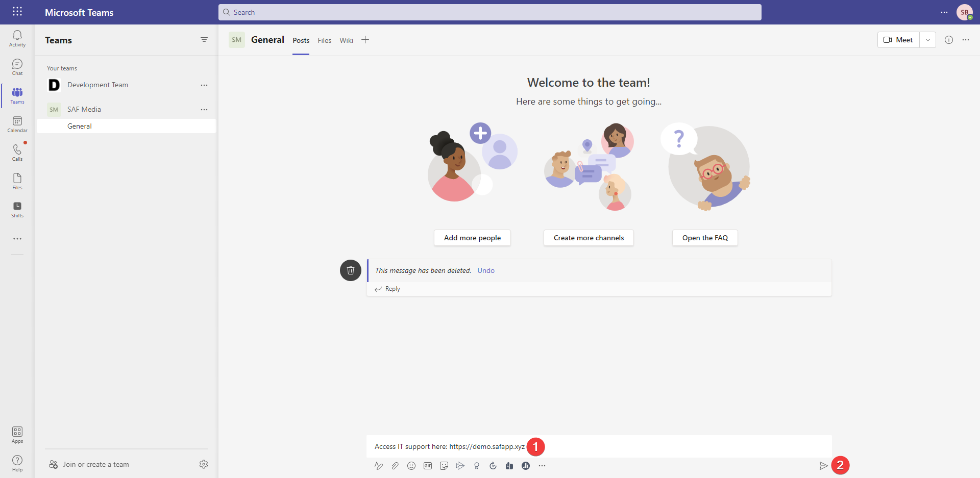Screen dimensions: 980x478
Task: Open the GIF picker
Action: tap(428, 466)
